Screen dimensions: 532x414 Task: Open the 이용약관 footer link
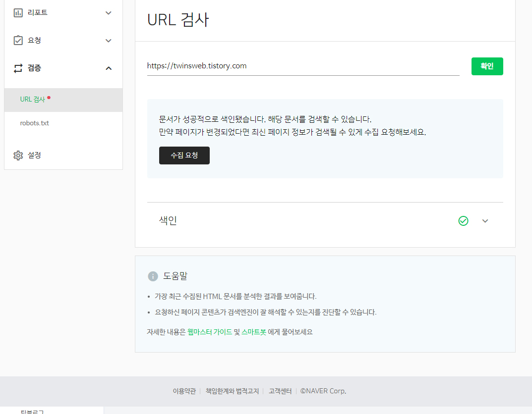coord(186,391)
